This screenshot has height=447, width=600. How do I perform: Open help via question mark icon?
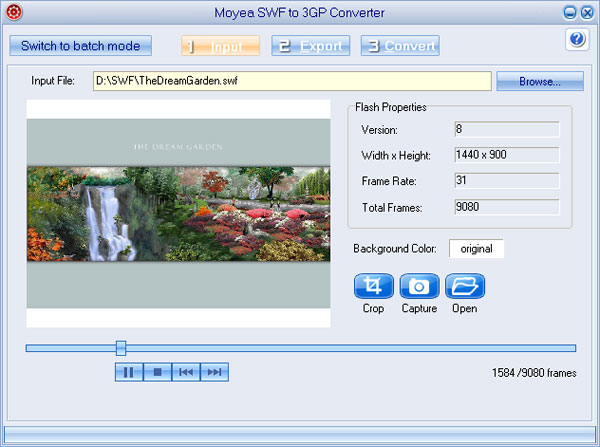[577, 39]
